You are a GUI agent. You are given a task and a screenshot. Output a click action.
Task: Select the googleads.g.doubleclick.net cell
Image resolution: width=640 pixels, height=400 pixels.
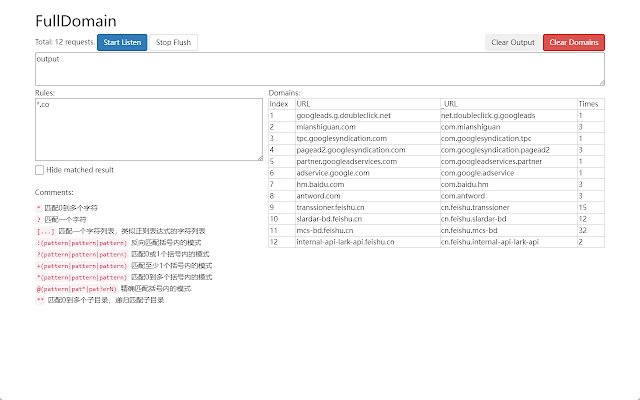(368, 116)
